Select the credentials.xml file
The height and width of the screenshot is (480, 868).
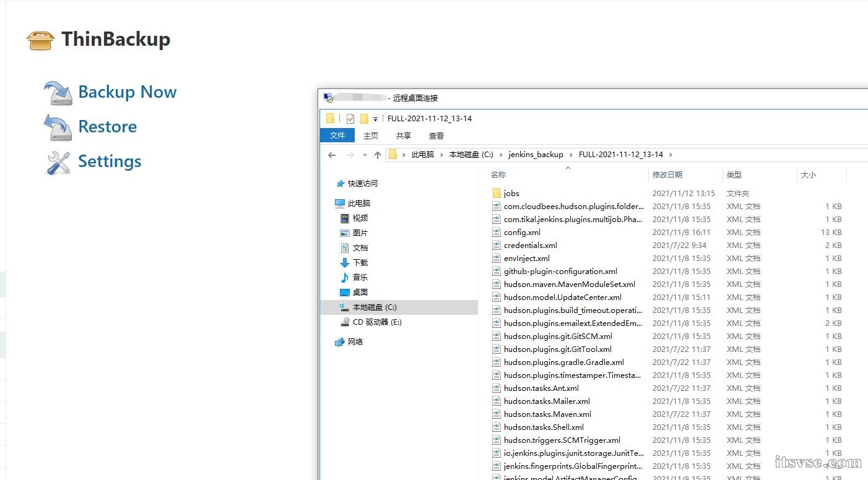pos(531,246)
